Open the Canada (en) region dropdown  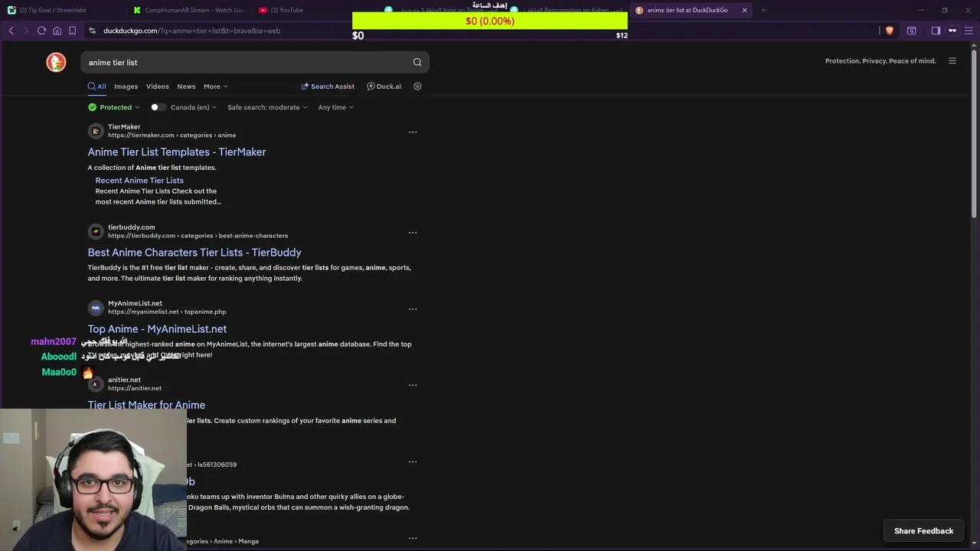tap(194, 107)
